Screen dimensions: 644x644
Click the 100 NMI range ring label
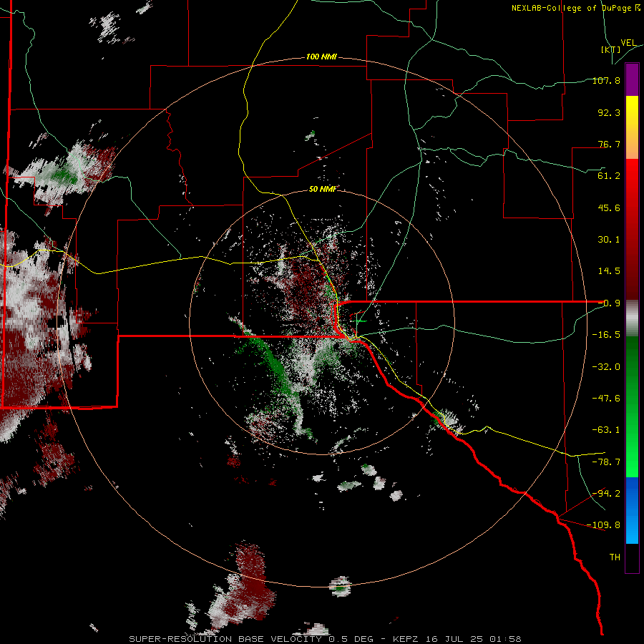(x=321, y=57)
